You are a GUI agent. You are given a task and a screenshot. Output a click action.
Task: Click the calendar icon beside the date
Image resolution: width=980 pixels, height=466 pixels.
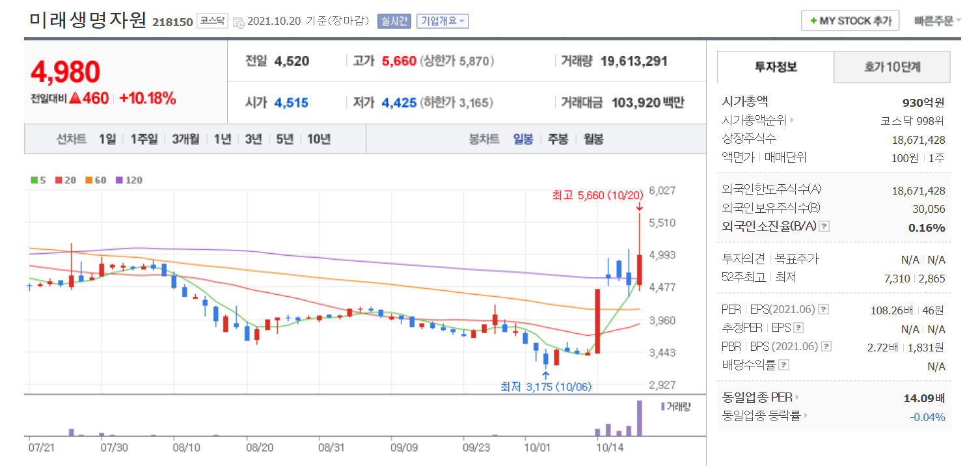pos(238,21)
